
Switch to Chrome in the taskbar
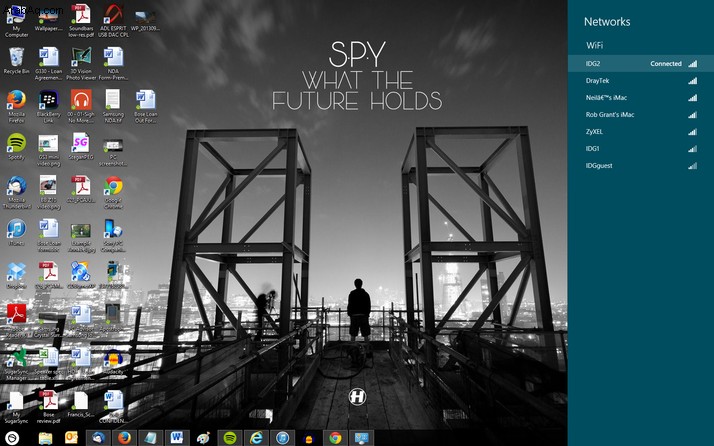click(335, 438)
